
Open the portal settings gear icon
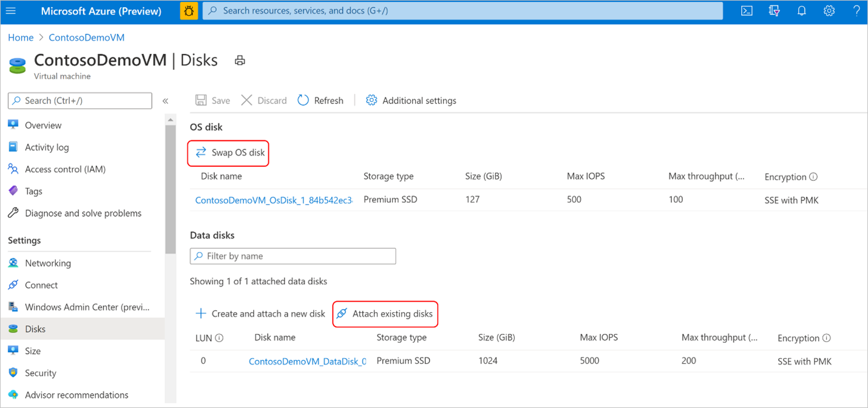(x=829, y=11)
